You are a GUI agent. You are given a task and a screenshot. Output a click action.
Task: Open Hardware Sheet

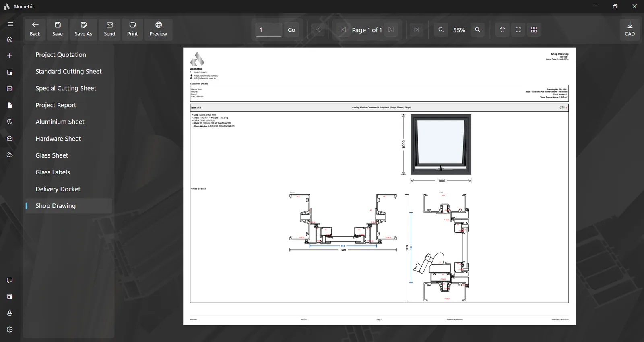coord(69,139)
